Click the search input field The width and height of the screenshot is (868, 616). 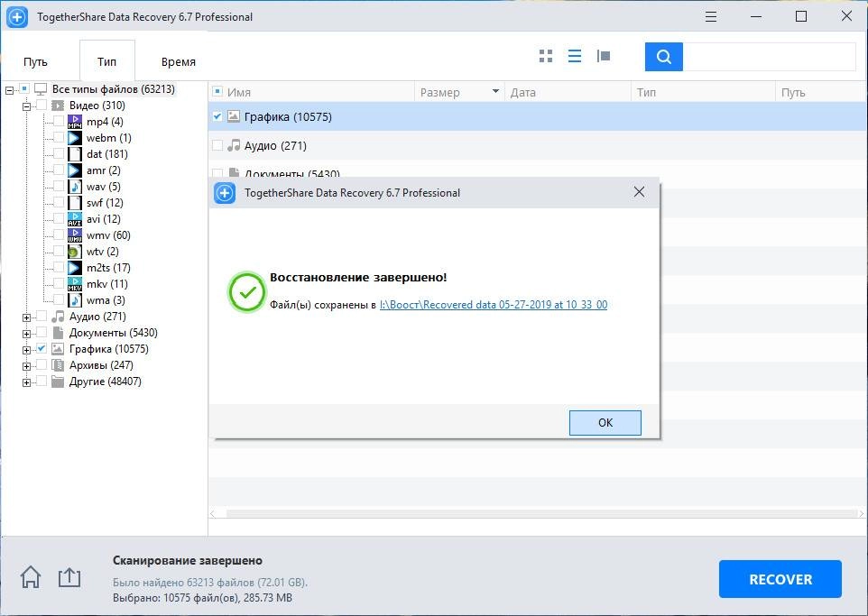tap(769, 57)
